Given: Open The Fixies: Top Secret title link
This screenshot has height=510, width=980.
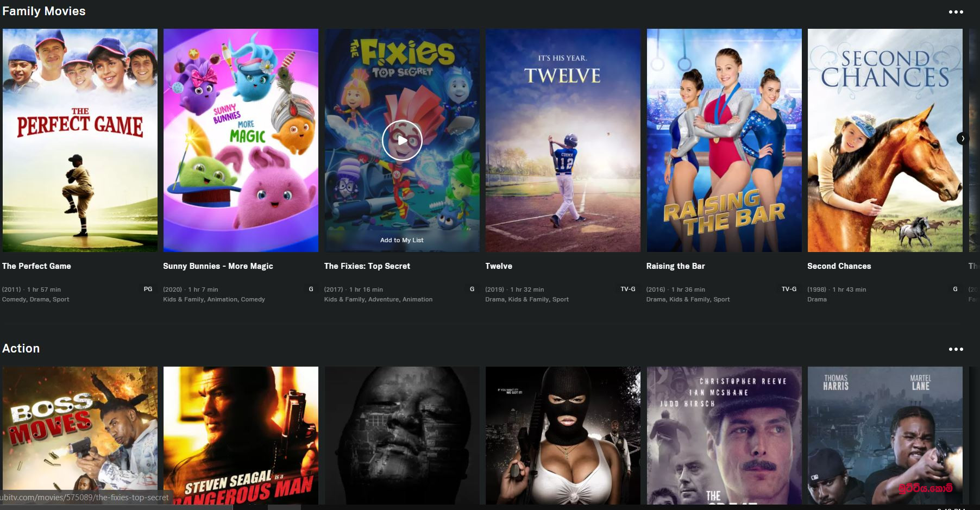Looking at the screenshot, I should pos(367,266).
